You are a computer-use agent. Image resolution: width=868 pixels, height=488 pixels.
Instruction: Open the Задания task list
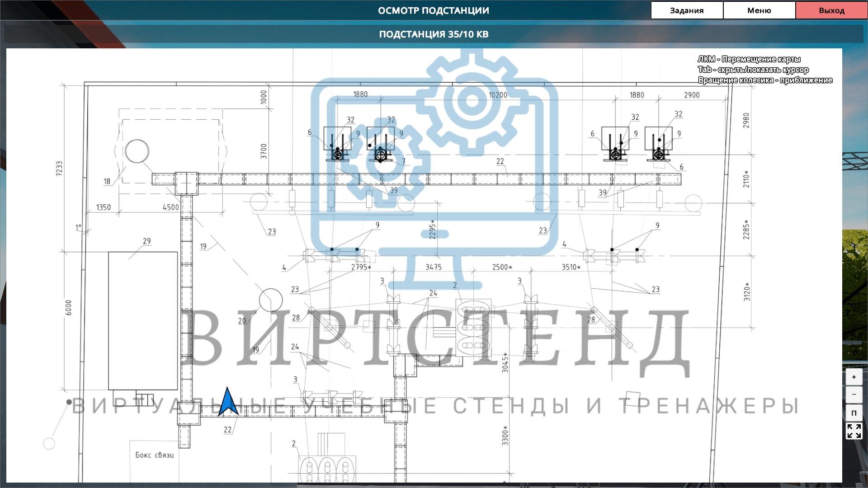pos(686,10)
